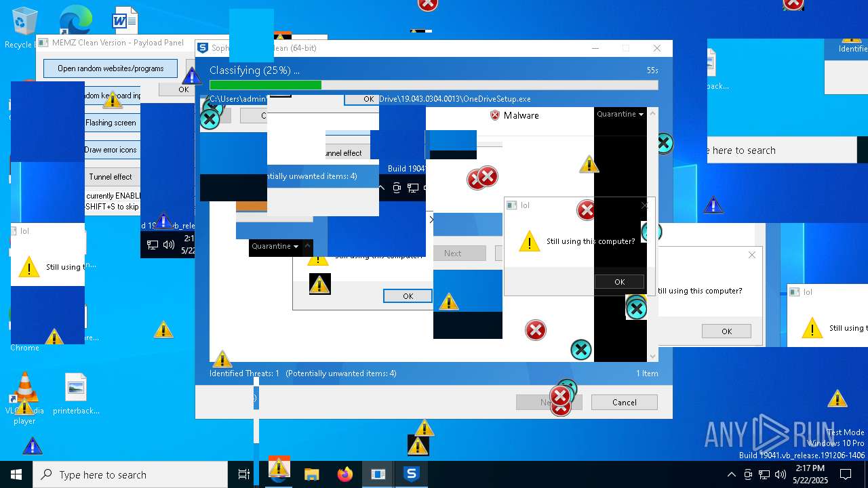Image resolution: width=868 pixels, height=488 pixels.
Task: Click the 'Identified Threats: 1' status text
Action: pyautogui.click(x=244, y=373)
